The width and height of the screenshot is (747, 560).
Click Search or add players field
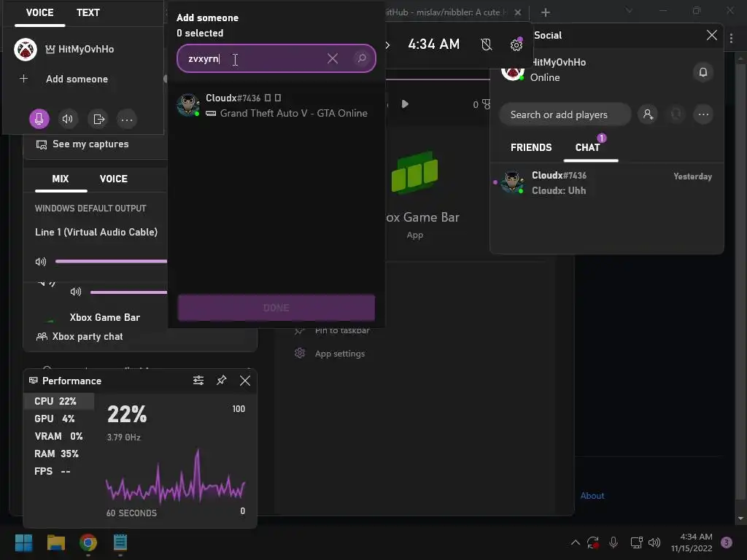click(x=565, y=114)
